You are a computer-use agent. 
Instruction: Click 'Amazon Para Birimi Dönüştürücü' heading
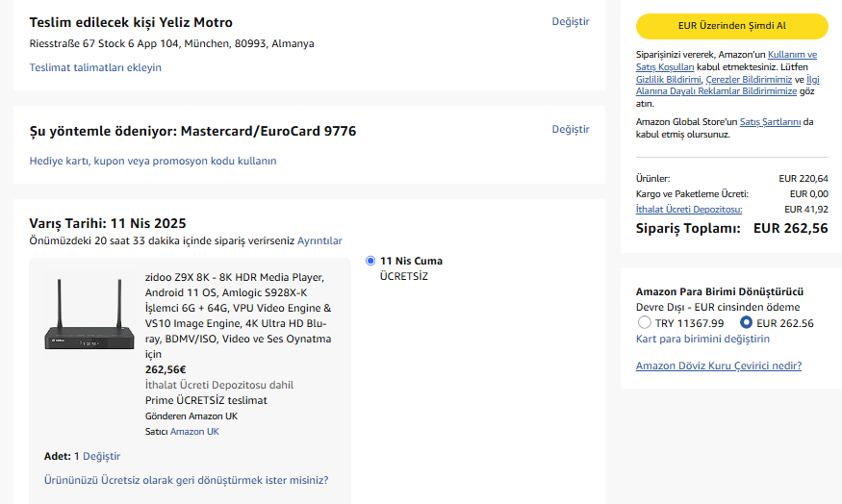(720, 292)
